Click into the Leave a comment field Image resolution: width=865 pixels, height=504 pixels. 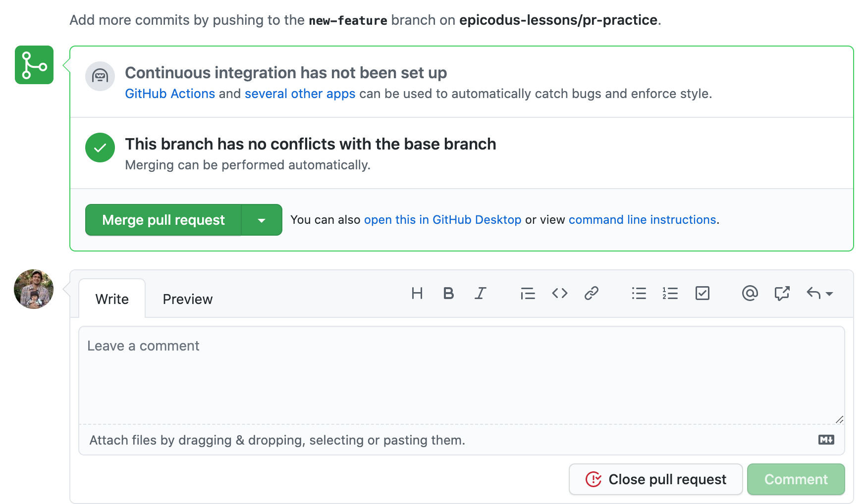(462, 375)
